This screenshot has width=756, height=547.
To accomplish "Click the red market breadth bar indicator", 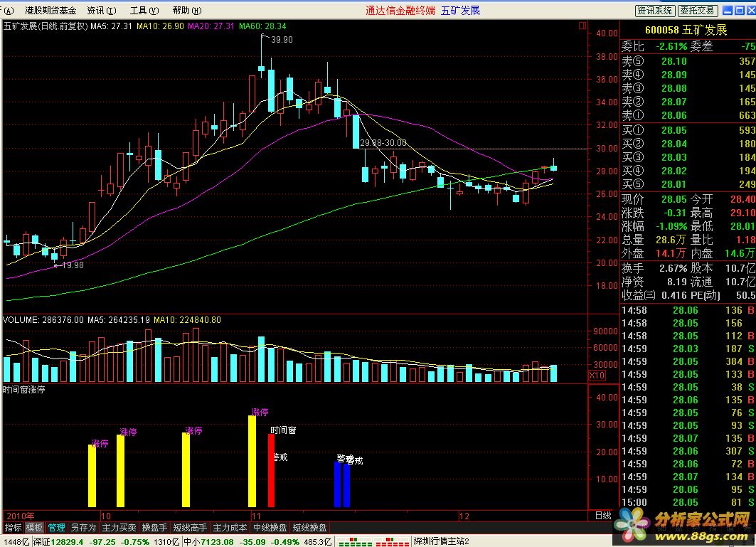I will tap(393, 542).
